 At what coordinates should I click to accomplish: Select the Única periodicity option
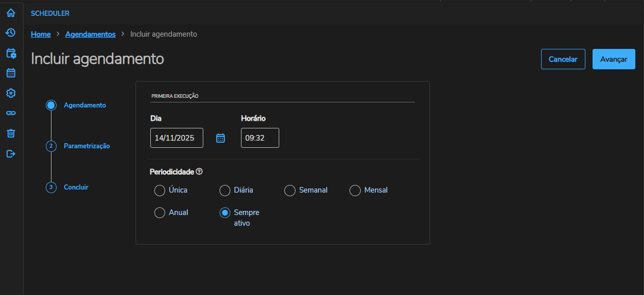pyautogui.click(x=159, y=191)
